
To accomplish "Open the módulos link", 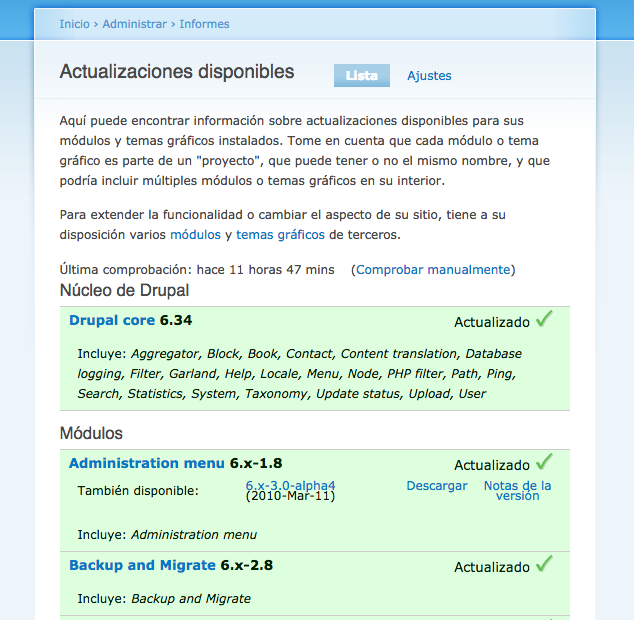I will (195, 235).
